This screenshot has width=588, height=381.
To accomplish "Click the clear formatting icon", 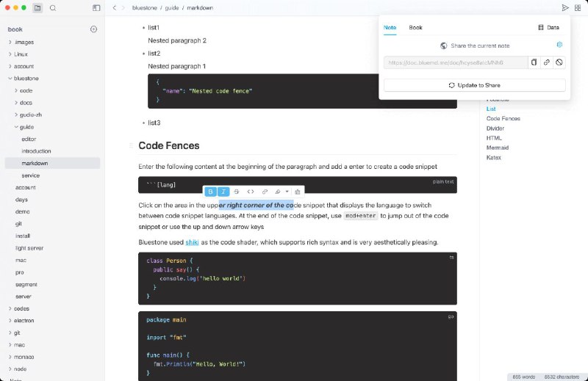I will (298, 192).
